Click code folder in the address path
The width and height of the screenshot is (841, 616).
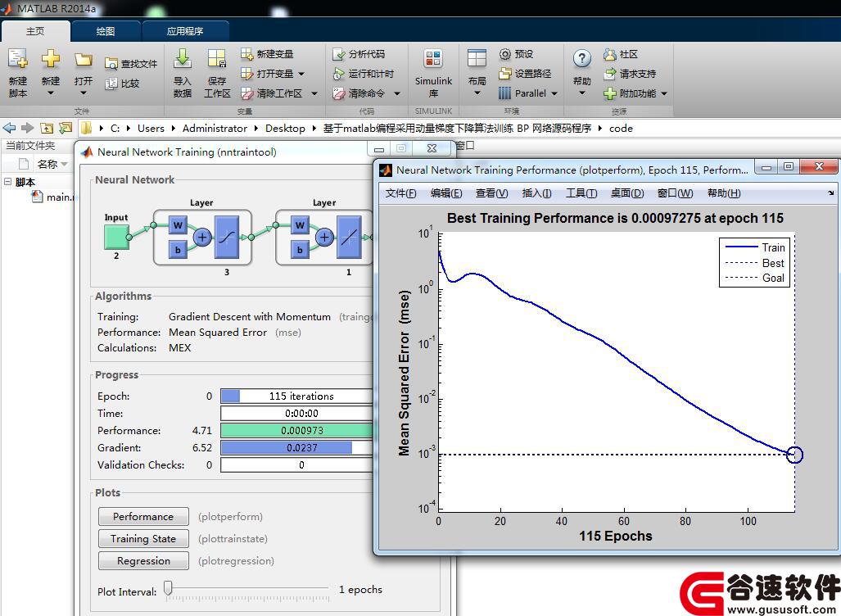coord(621,129)
